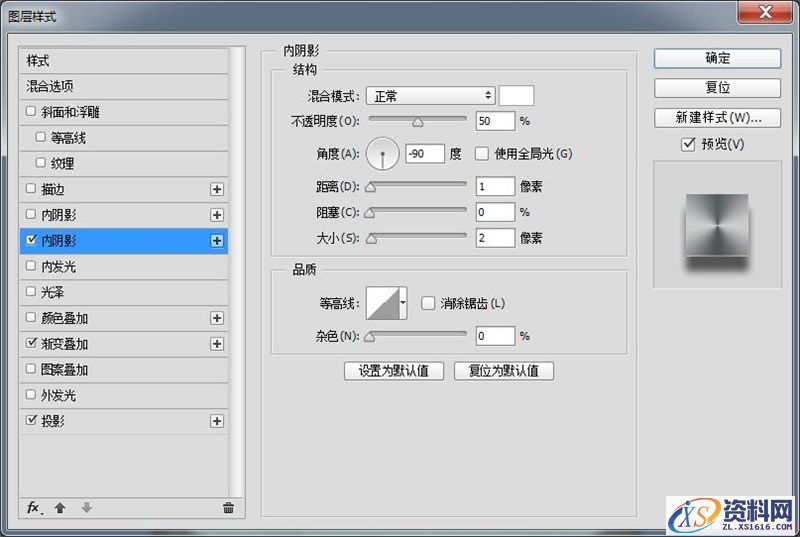Click the 等高线 contour thumbnail

pyautogui.click(x=383, y=303)
